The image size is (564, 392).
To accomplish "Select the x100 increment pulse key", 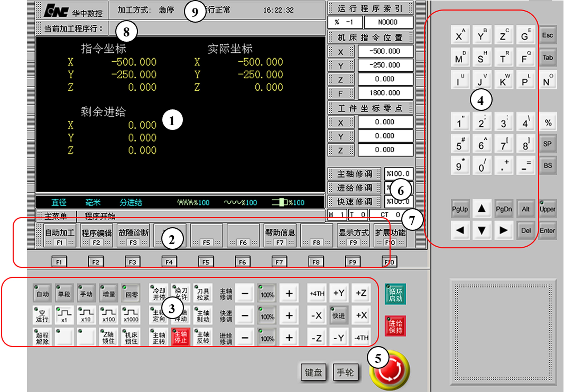I will (x=109, y=315).
